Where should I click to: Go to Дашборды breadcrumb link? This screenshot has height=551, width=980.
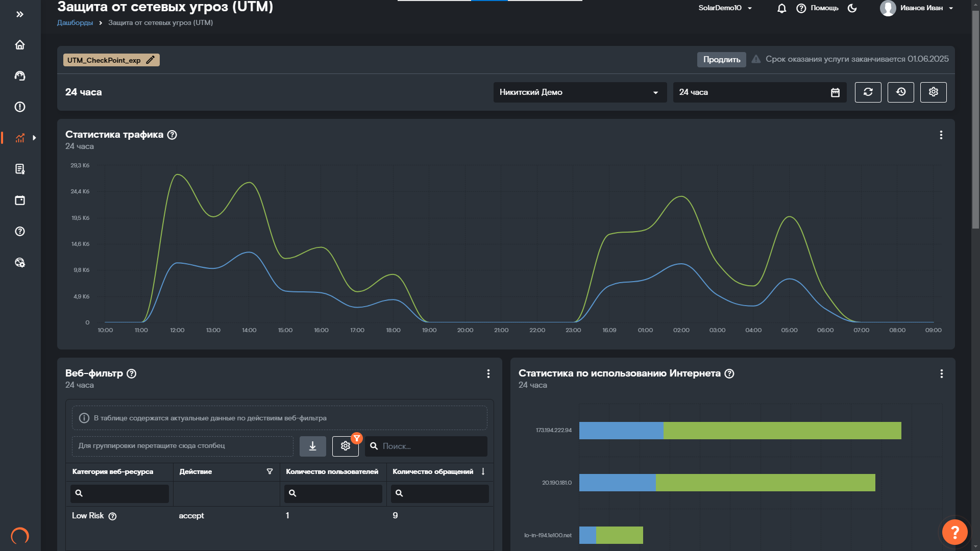point(75,23)
